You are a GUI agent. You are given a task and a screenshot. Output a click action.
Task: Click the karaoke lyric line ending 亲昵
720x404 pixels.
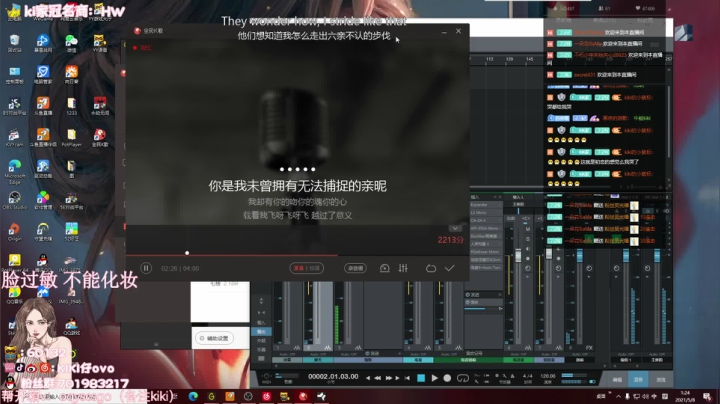coord(298,186)
